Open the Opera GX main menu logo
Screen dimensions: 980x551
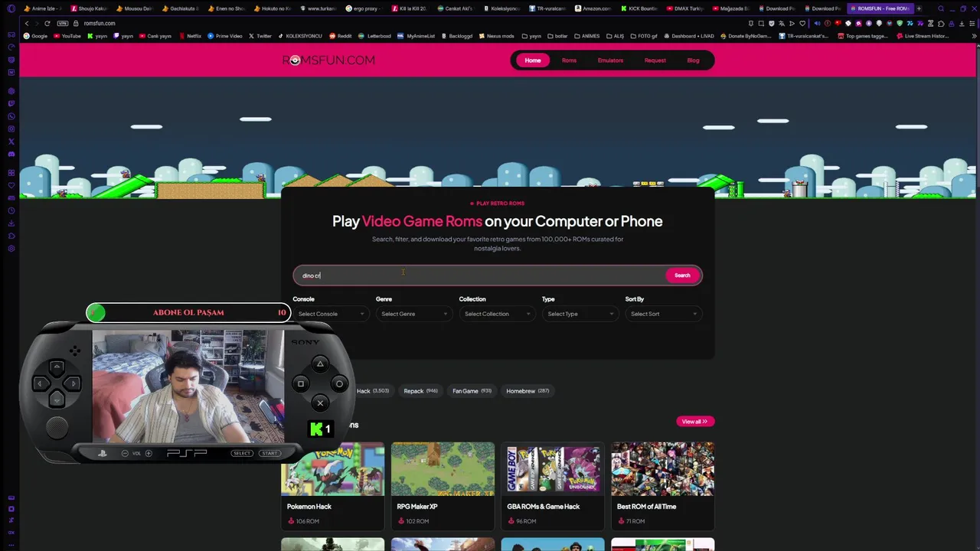tap(11, 8)
